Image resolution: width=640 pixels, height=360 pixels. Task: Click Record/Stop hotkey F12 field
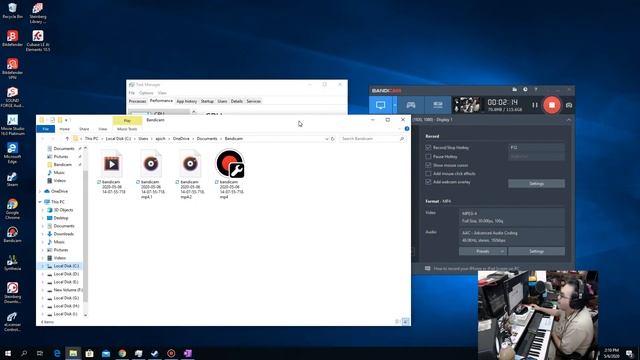pyautogui.click(x=536, y=147)
